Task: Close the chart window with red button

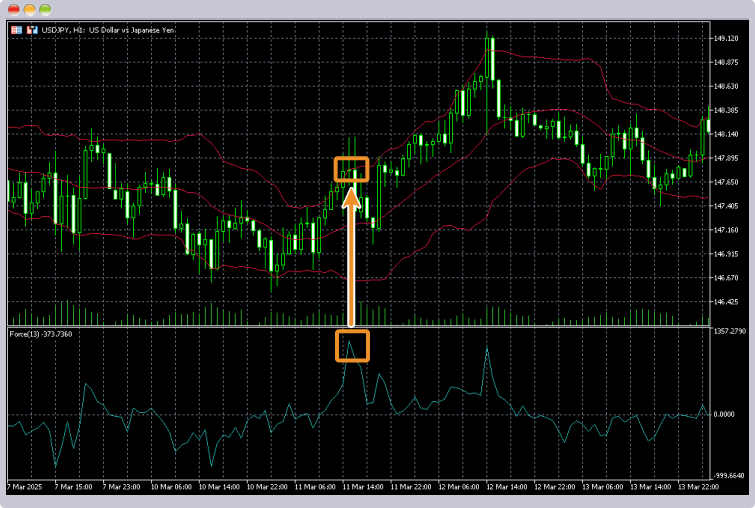Action: coord(13,9)
